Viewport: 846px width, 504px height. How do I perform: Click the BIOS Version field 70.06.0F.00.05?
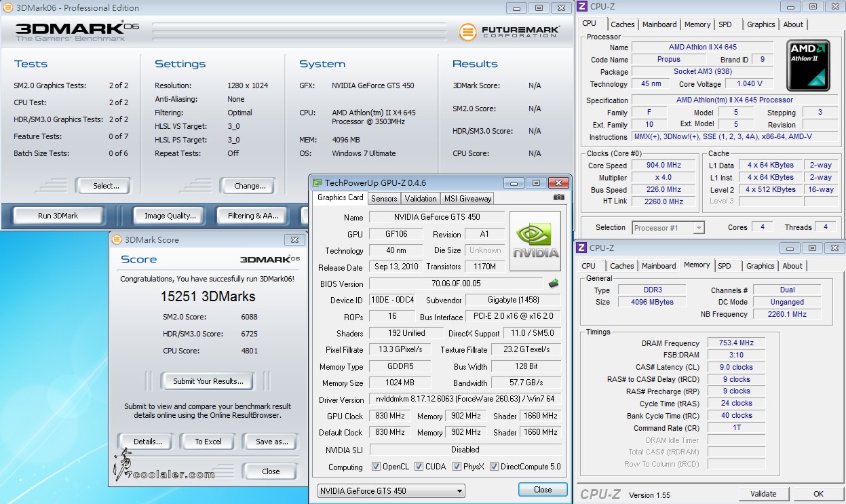click(456, 284)
